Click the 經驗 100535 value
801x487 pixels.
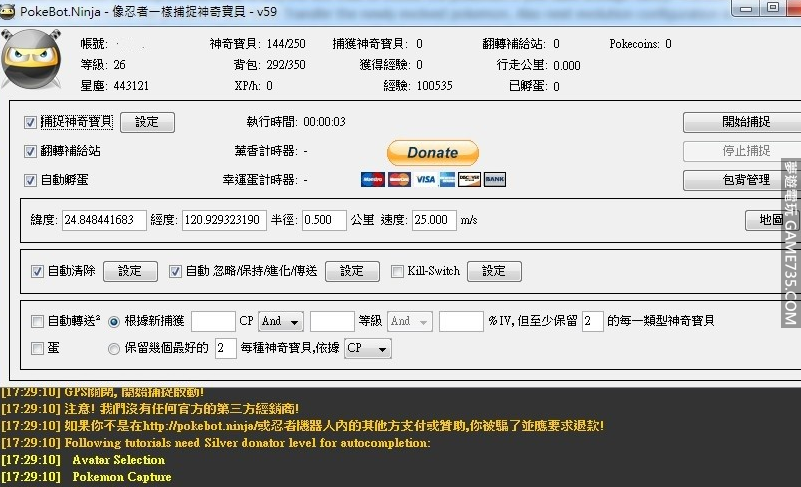pos(435,86)
